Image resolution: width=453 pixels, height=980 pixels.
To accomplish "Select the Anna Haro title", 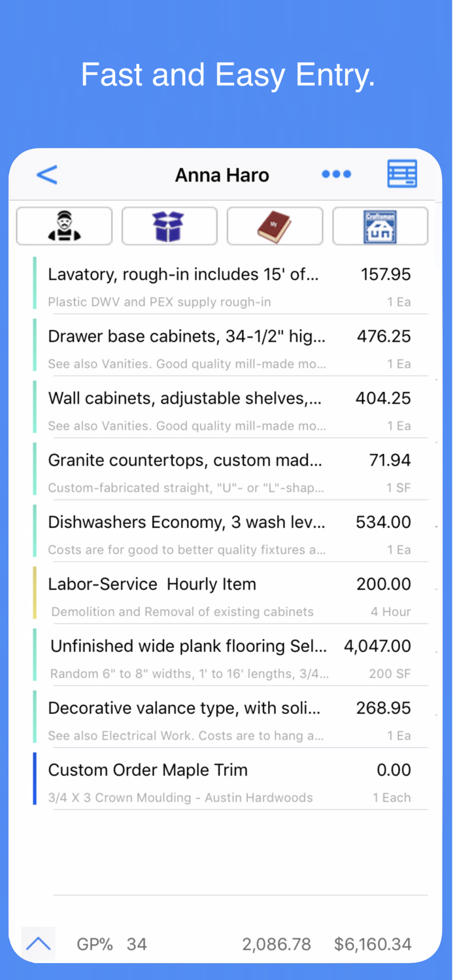I will pos(222,175).
